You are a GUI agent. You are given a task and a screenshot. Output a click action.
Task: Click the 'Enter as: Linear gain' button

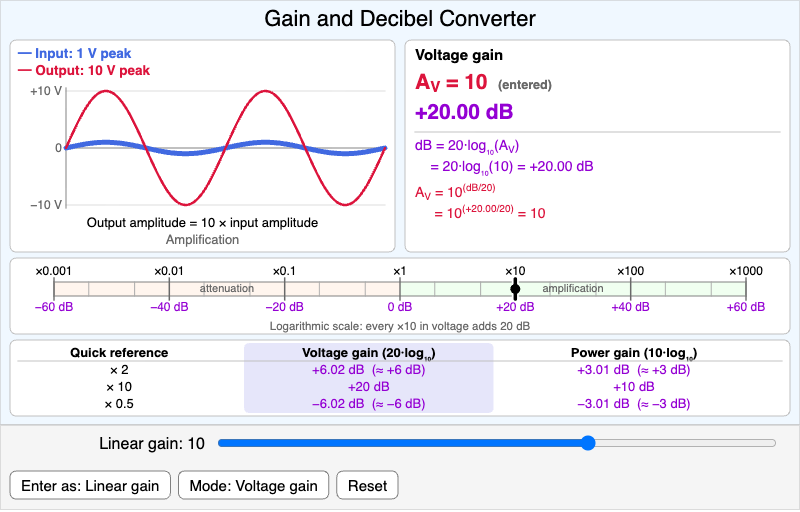(x=90, y=485)
